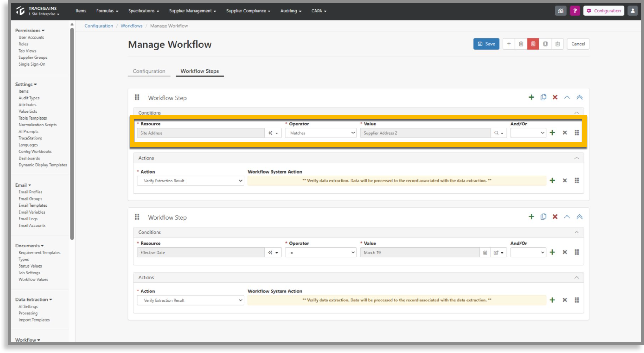Open the Matches operator dropdown
Image resolution: width=644 pixels, height=353 pixels.
321,133
